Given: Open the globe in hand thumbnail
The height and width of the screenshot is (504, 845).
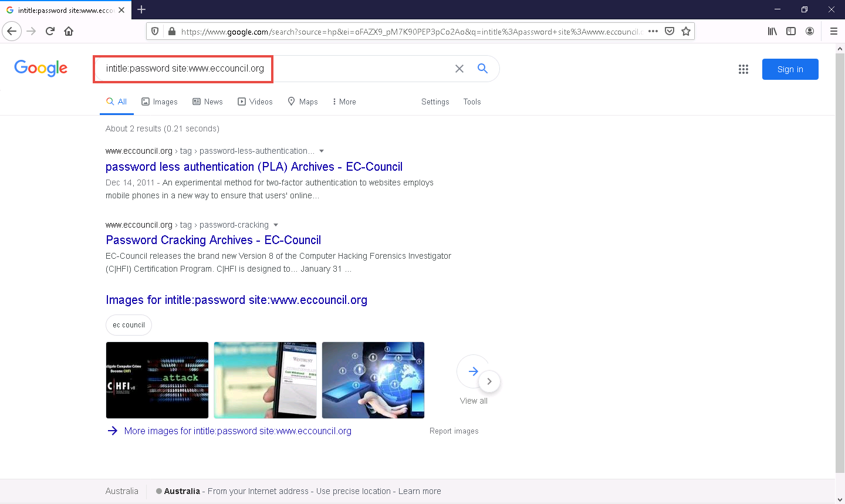Looking at the screenshot, I should pos(373,380).
